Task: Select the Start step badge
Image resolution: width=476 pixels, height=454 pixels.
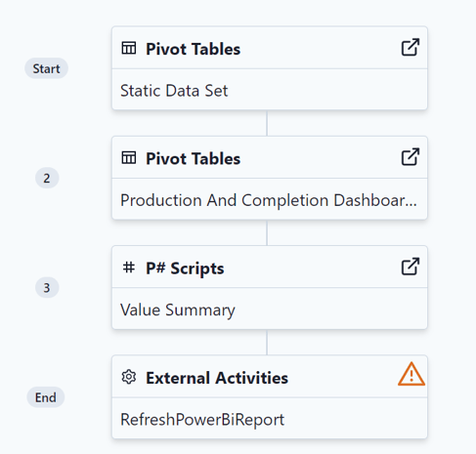Action: (x=46, y=68)
